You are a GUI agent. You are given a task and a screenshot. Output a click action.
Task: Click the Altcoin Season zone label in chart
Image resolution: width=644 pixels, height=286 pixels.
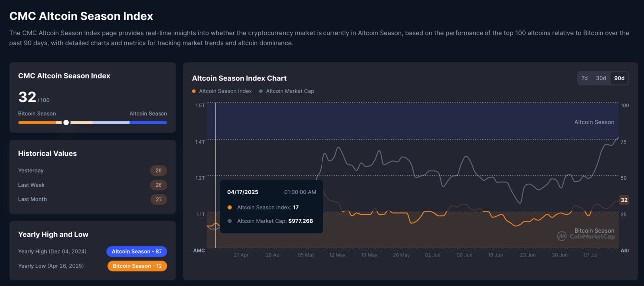594,122
